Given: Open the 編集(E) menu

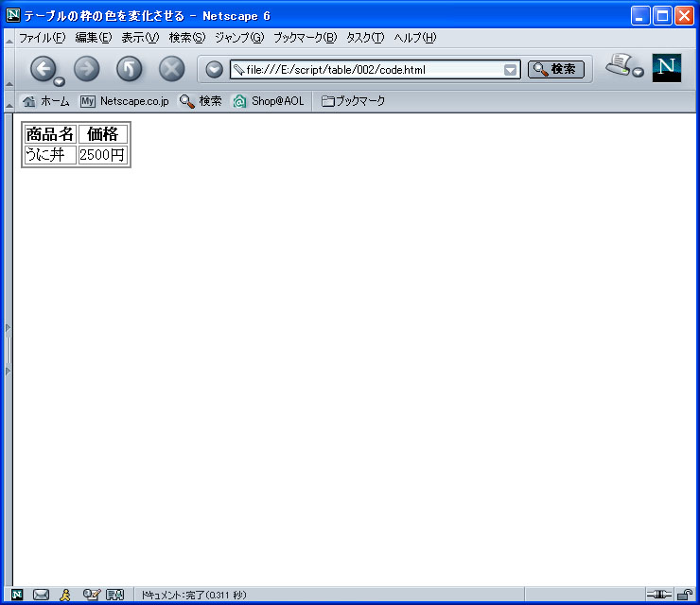Looking at the screenshot, I should click(x=94, y=38).
